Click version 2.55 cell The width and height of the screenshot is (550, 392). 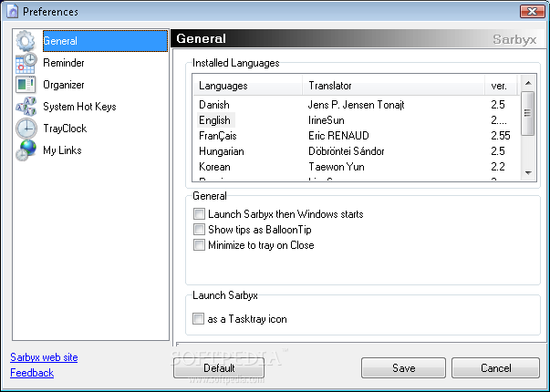pyautogui.click(x=501, y=136)
